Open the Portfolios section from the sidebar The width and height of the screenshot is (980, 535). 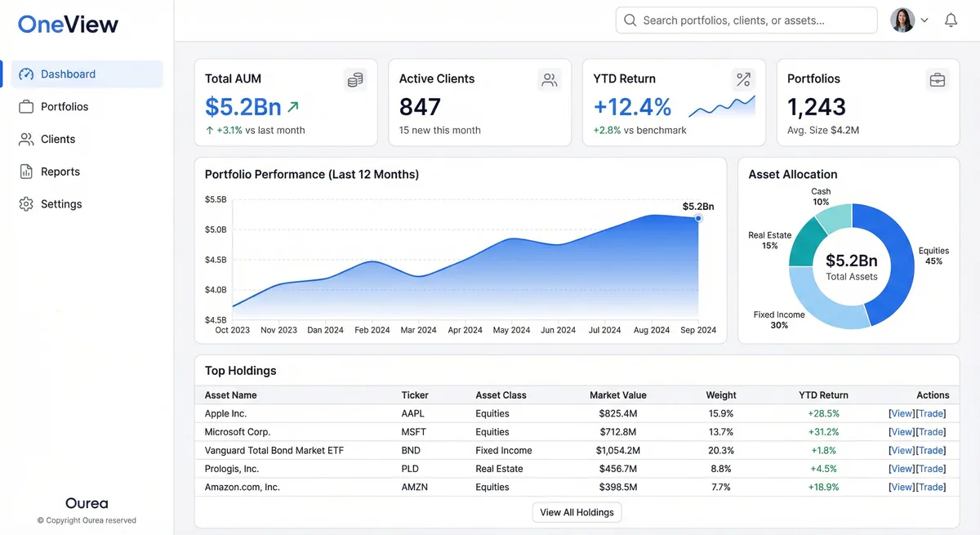coord(66,106)
